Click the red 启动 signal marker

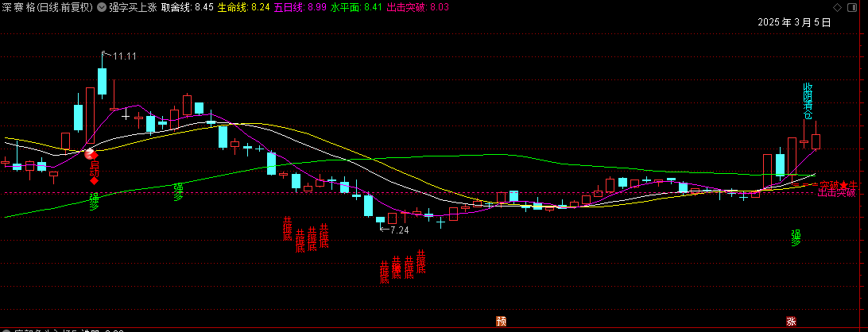pyautogui.click(x=95, y=168)
